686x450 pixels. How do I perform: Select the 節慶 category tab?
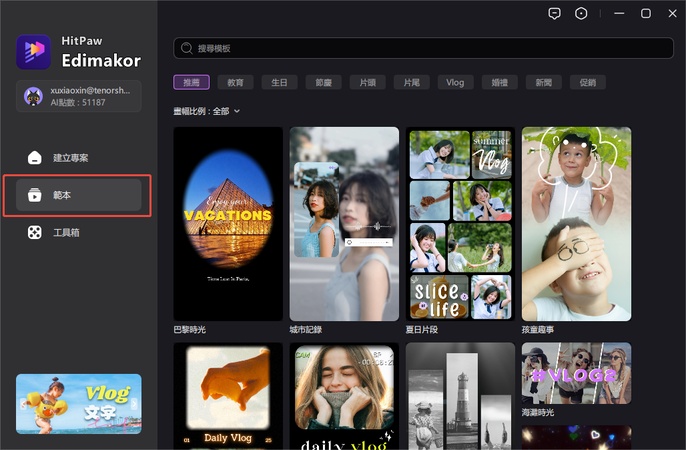[x=323, y=82]
